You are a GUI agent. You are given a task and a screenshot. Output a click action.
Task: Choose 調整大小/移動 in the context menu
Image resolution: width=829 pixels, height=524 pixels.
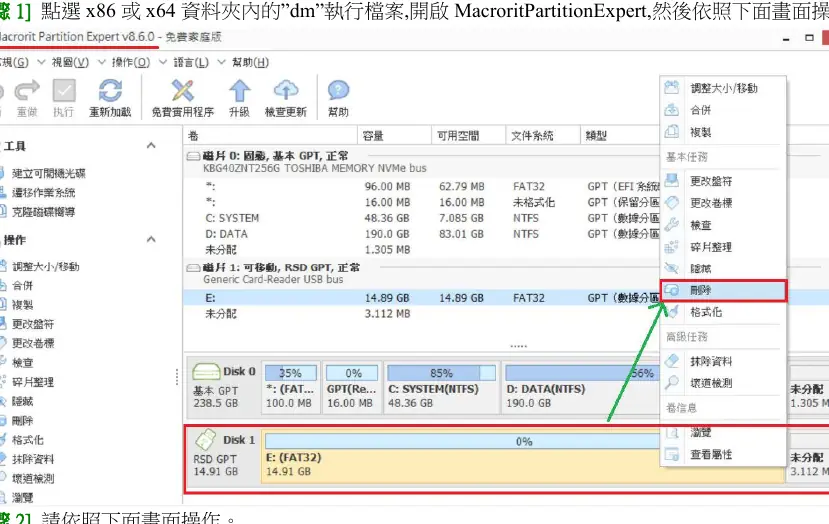(x=723, y=88)
